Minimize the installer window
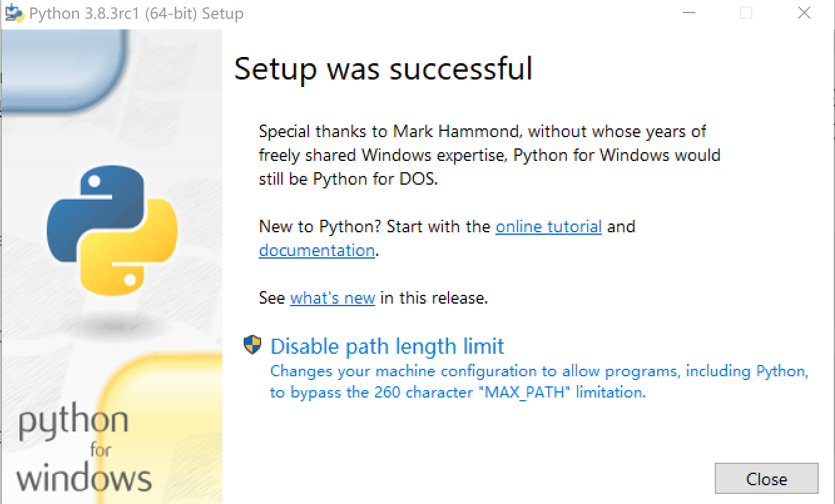Screen dimensions: 835x504 tap(689, 13)
